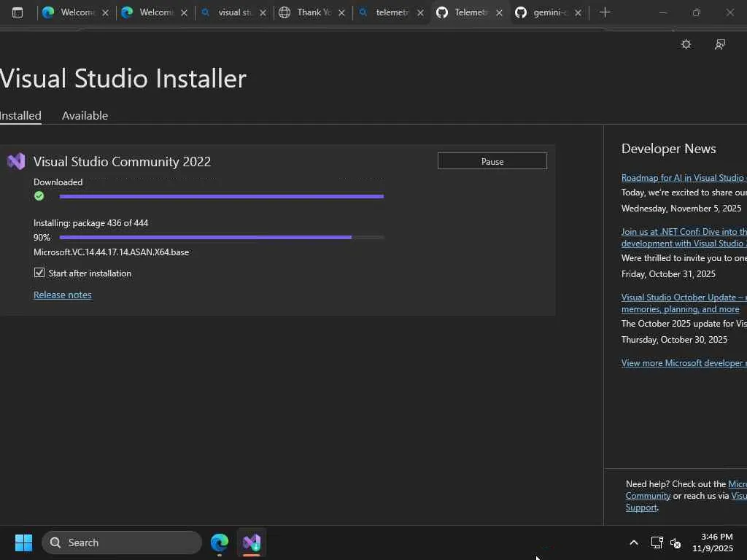747x560 pixels.
Task: Open Microsoft Edge from the taskbar
Action: 220,542
